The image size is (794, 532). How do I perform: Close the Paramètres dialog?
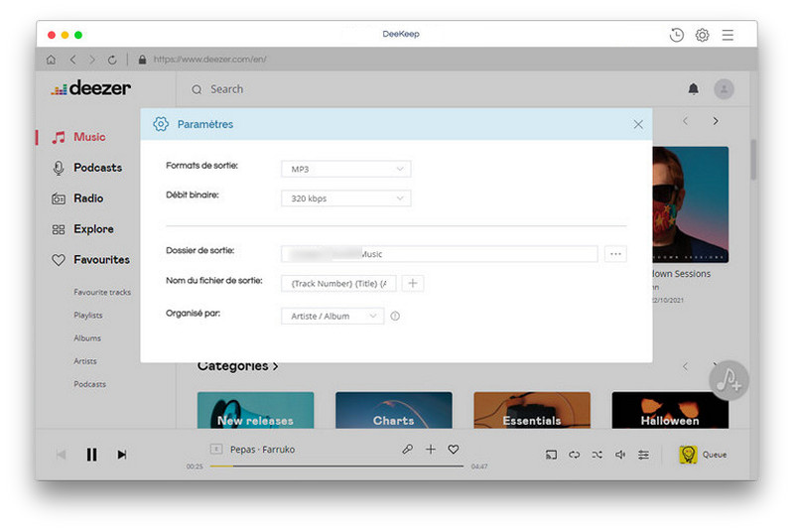click(638, 124)
